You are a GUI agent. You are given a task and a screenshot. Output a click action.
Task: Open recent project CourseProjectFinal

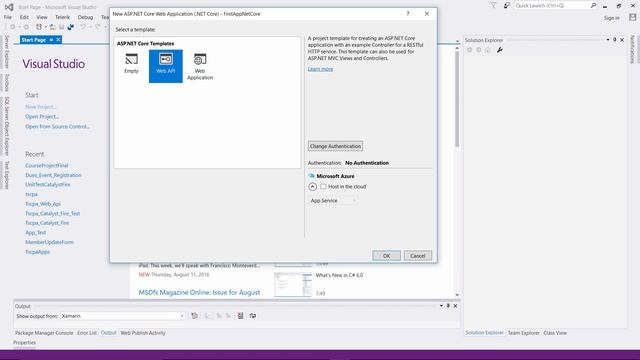[x=47, y=165]
